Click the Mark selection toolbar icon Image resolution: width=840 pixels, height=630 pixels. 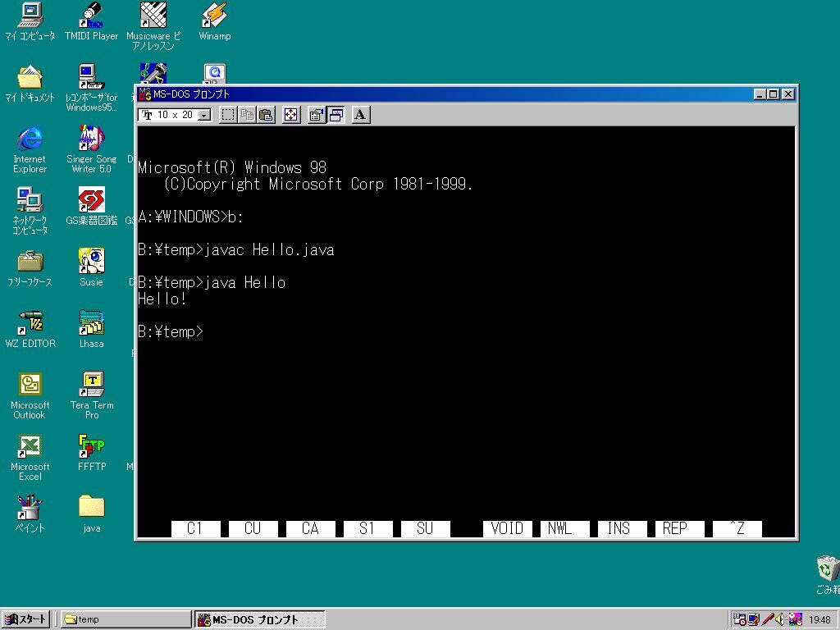tap(228, 115)
